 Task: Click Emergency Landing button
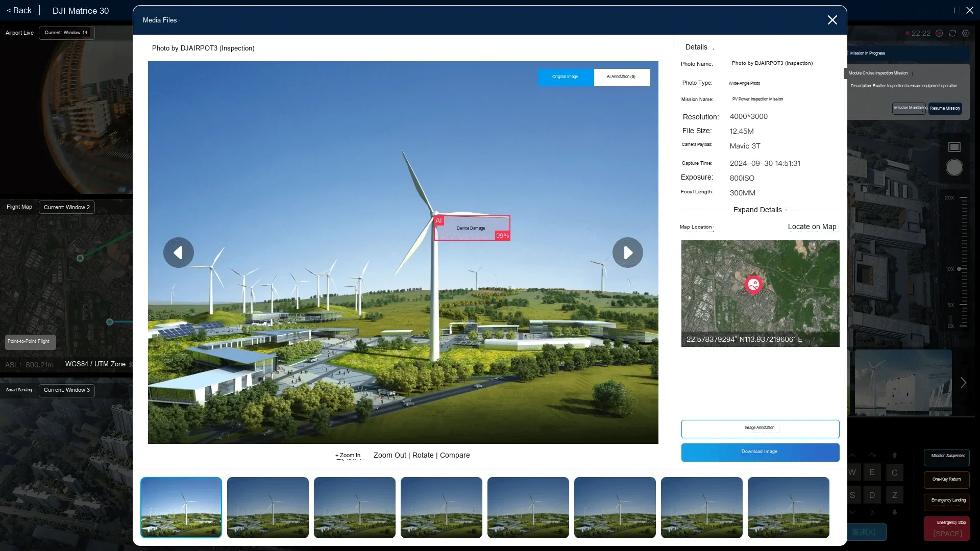(947, 502)
